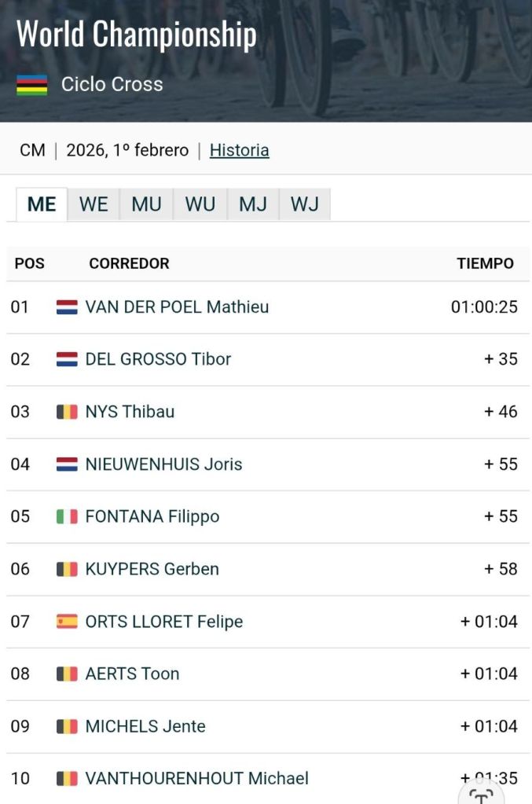Select the MU category tab

(146, 204)
